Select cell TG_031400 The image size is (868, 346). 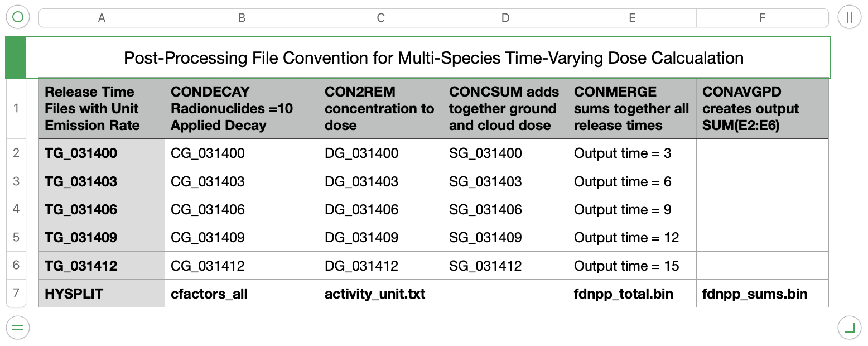pyautogui.click(x=102, y=153)
